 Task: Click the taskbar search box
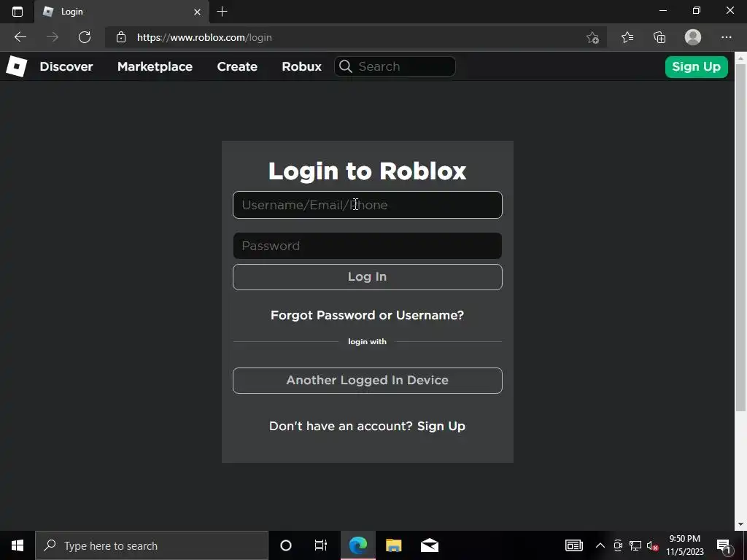(152, 545)
